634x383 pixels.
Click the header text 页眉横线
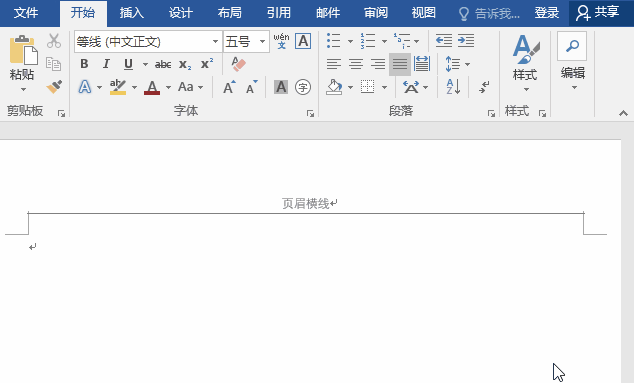click(306, 203)
